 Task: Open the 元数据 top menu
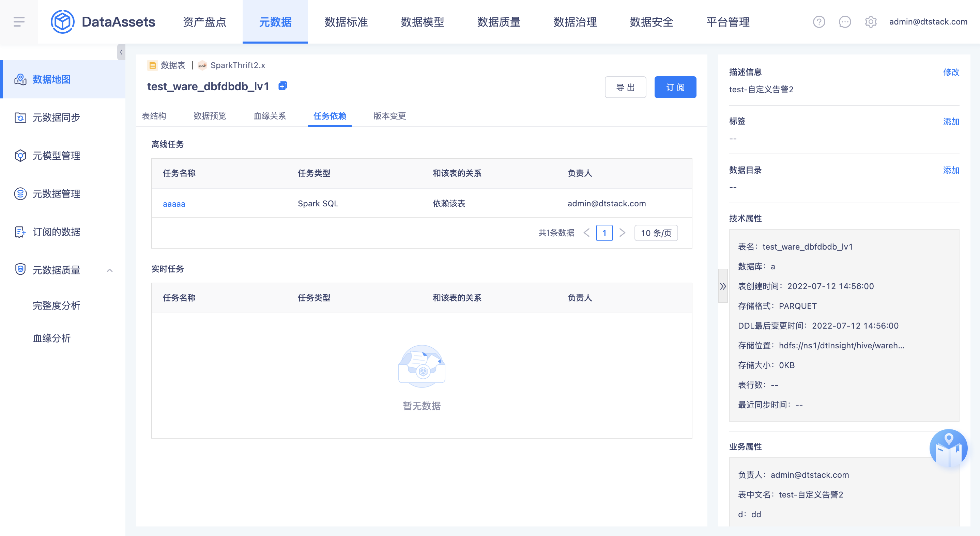[x=275, y=22]
